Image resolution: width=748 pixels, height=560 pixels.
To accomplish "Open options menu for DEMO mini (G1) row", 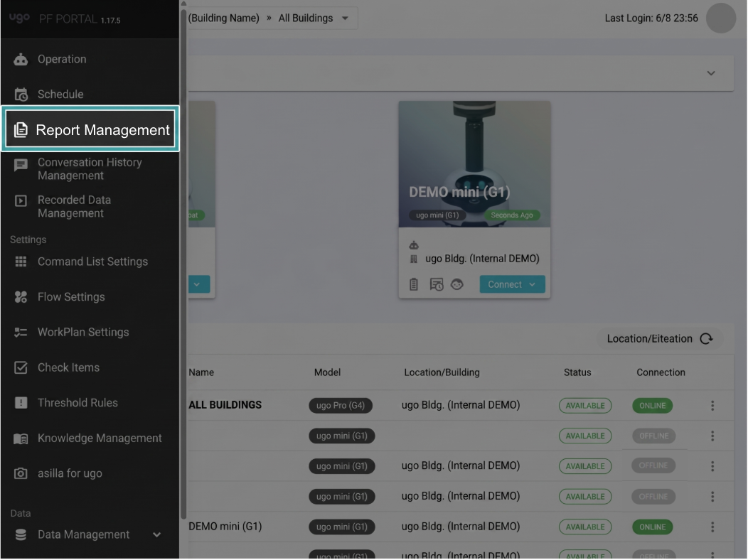I will (x=712, y=527).
